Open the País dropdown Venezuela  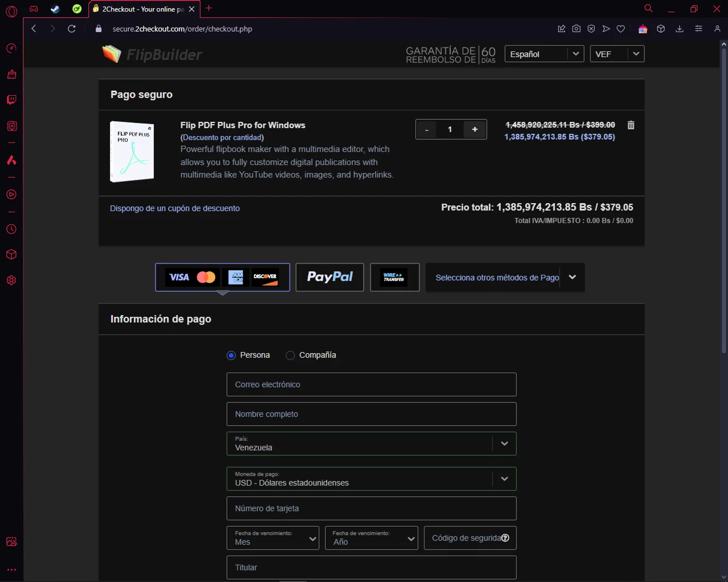(x=371, y=444)
